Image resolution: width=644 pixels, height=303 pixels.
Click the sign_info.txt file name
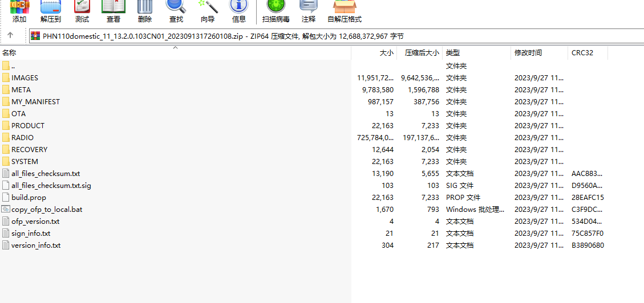[x=31, y=234]
